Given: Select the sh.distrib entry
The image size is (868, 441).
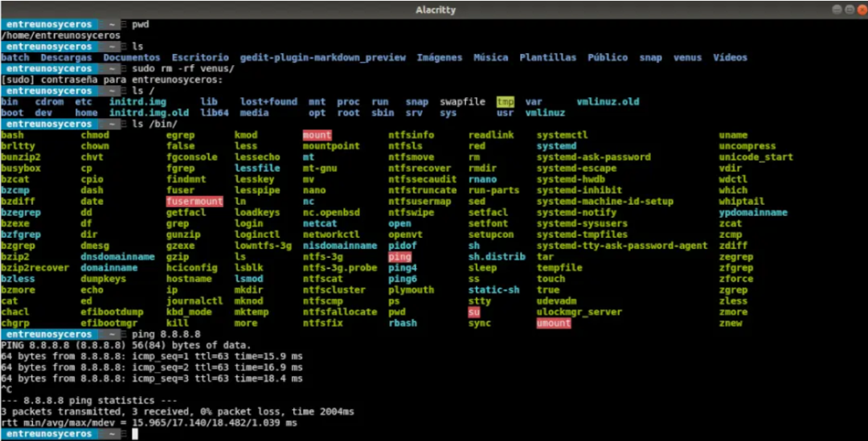Looking at the screenshot, I should (497, 257).
